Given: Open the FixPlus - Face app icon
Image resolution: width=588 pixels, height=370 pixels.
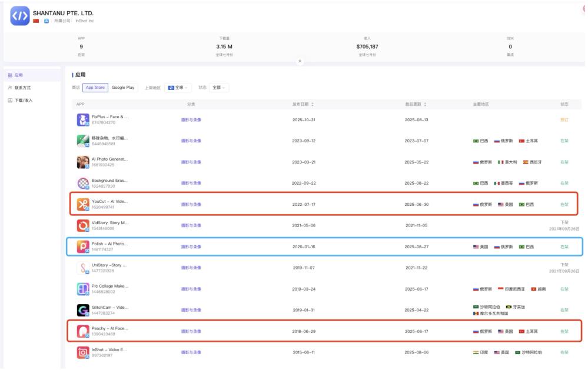Looking at the screenshot, I should (83, 120).
